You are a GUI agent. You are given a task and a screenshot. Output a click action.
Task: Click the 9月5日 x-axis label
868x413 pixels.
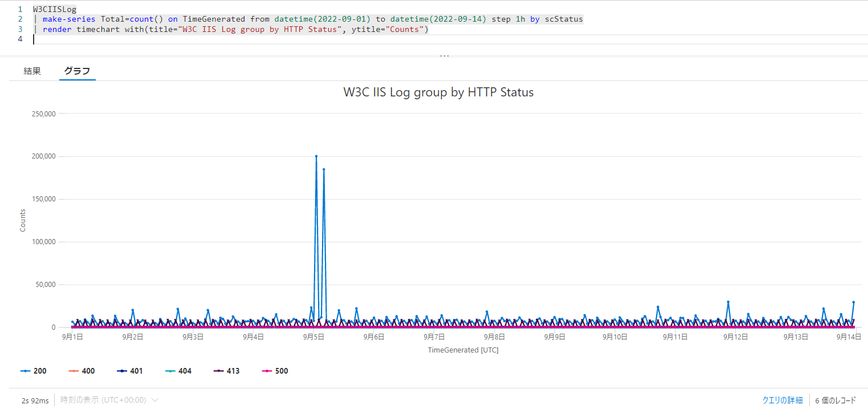coord(313,337)
